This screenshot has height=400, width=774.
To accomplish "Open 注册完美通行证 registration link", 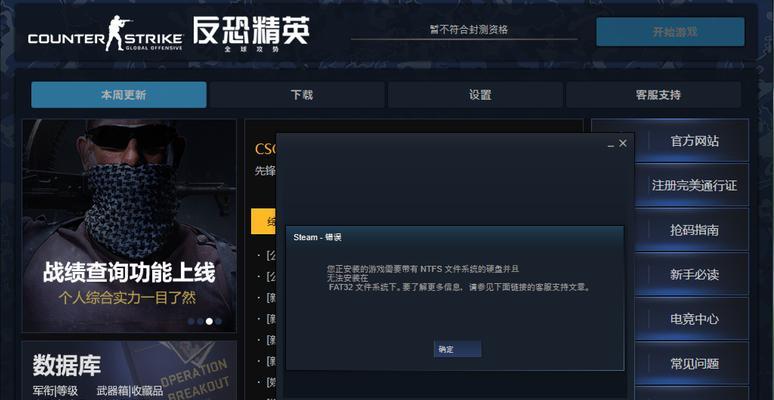I will click(692, 185).
